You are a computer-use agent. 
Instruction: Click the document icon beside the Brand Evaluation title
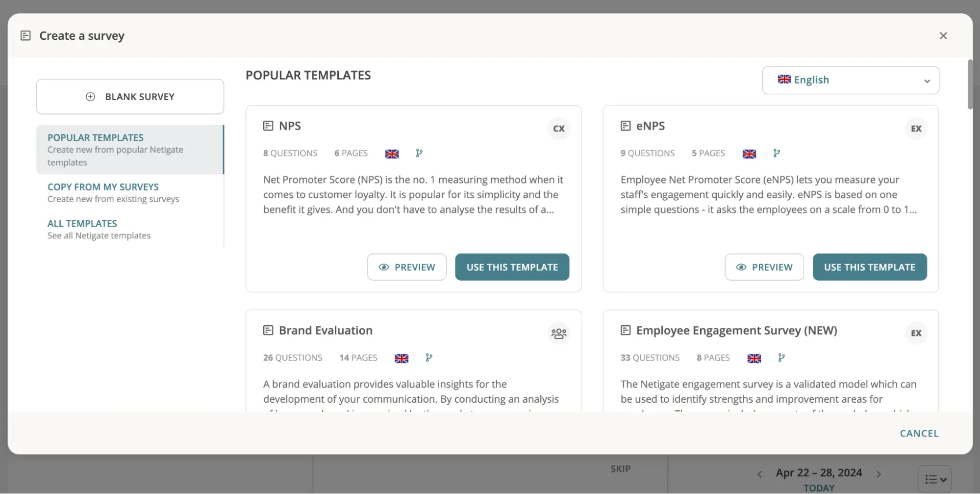(268, 330)
